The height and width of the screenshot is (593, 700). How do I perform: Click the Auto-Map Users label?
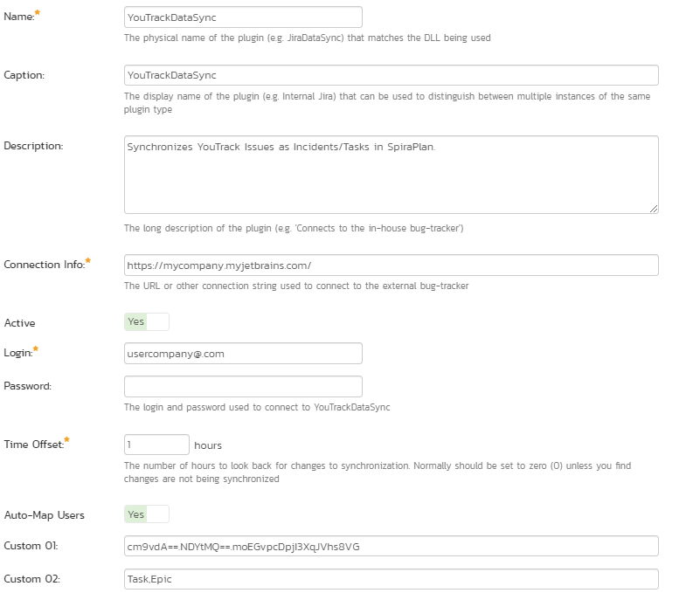click(45, 515)
